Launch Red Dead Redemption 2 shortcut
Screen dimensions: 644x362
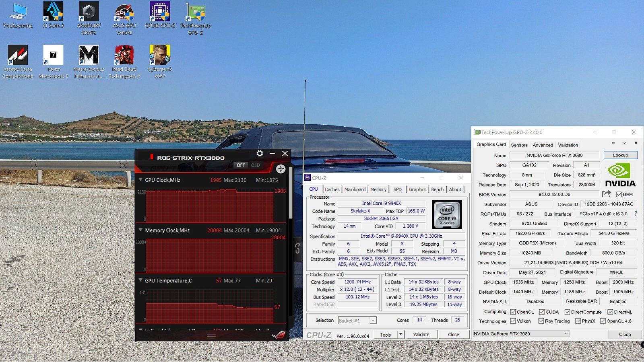click(124, 62)
